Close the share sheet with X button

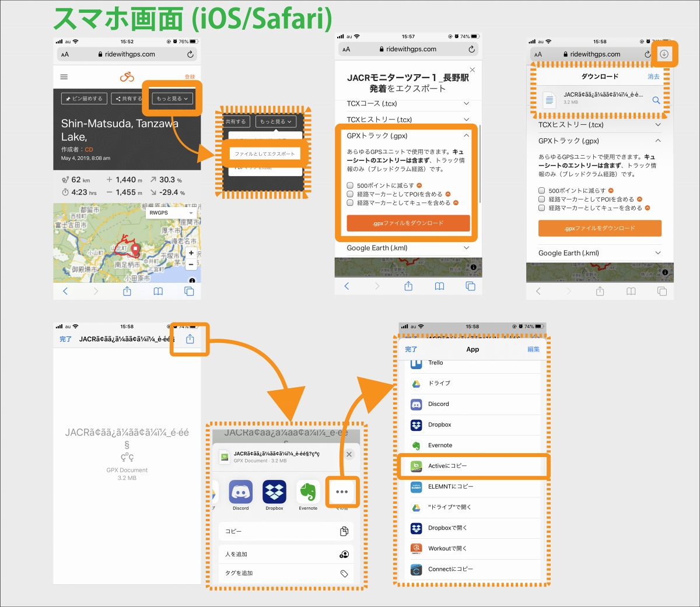coord(349,454)
